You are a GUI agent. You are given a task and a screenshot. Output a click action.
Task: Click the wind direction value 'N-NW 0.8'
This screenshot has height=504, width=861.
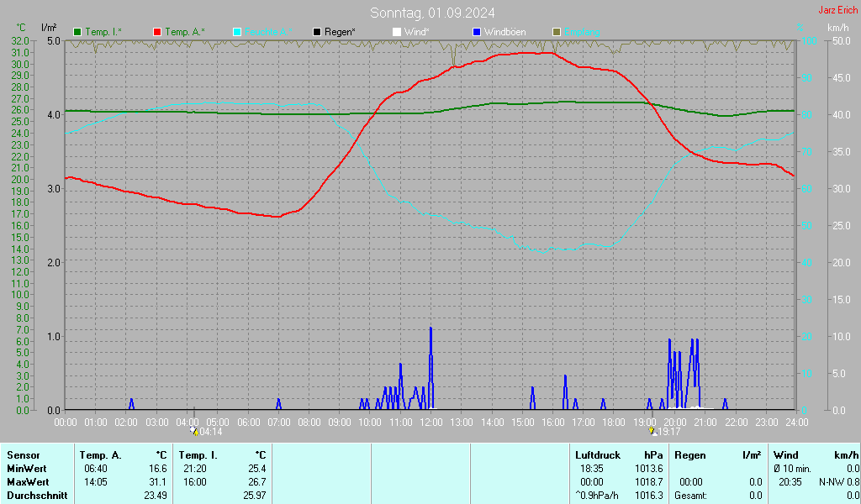pyautogui.click(x=839, y=482)
